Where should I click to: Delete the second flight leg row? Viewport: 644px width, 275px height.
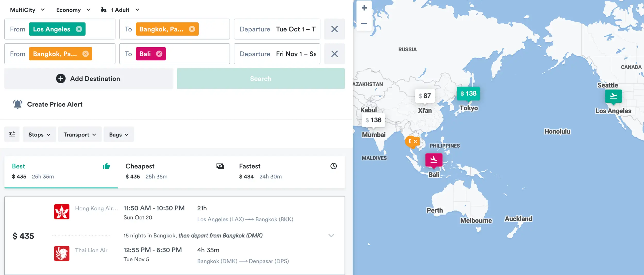(x=334, y=54)
